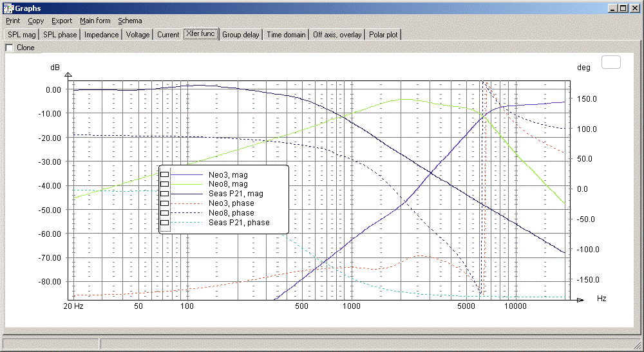Viewport: 644px width, 352px height.
Task: Click the dB axis label
Action: pyautogui.click(x=55, y=68)
